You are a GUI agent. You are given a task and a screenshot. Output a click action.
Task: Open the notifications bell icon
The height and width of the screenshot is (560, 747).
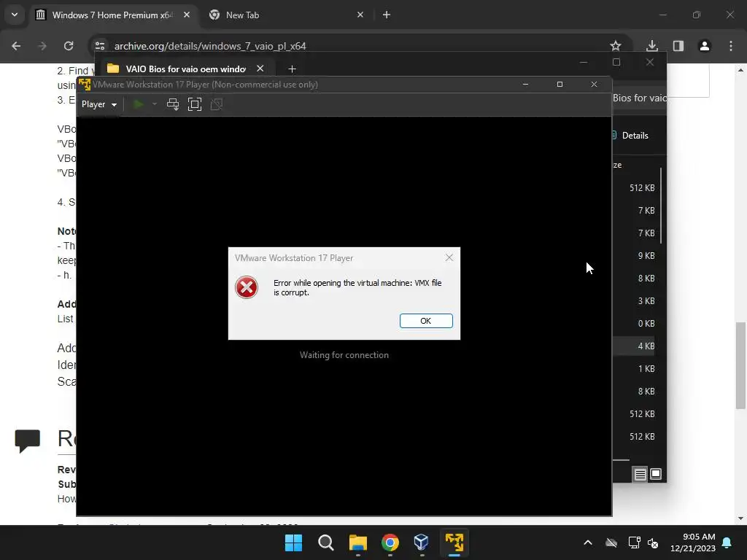pos(727,542)
